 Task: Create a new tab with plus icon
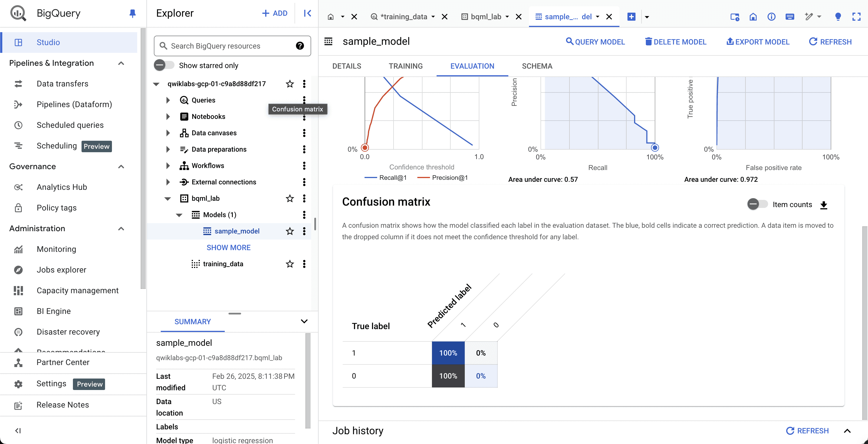click(631, 17)
